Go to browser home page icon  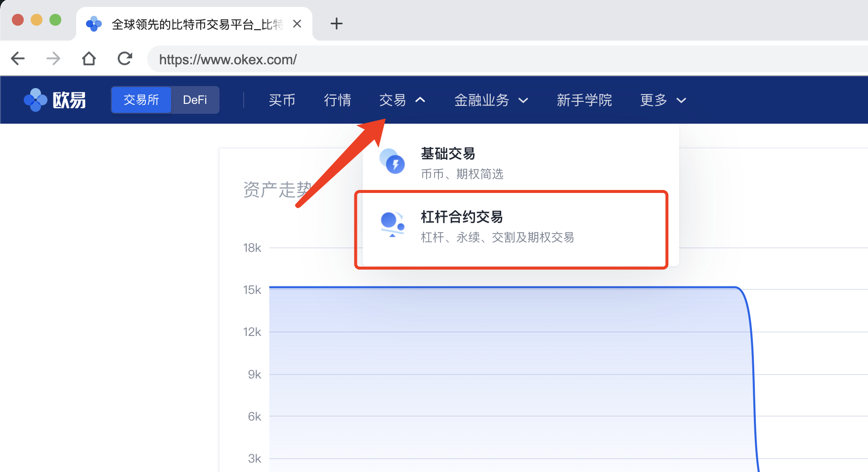[89, 58]
